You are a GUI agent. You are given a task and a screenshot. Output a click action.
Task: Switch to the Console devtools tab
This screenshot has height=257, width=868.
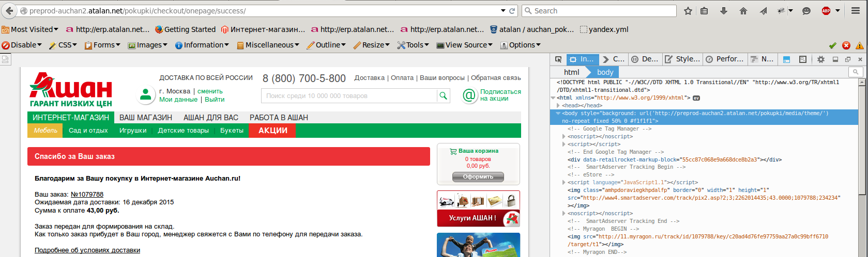(614, 59)
